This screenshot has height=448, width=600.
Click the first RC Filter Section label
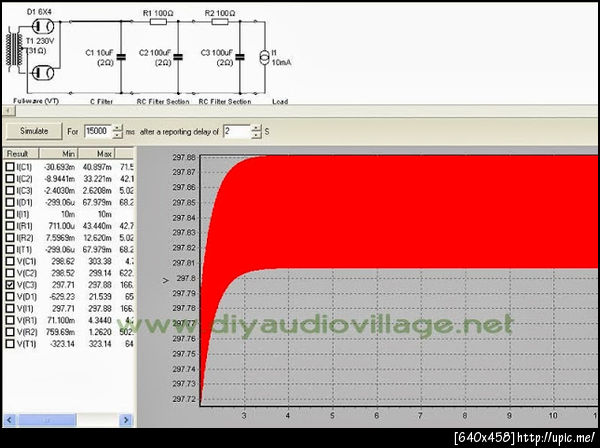click(163, 101)
